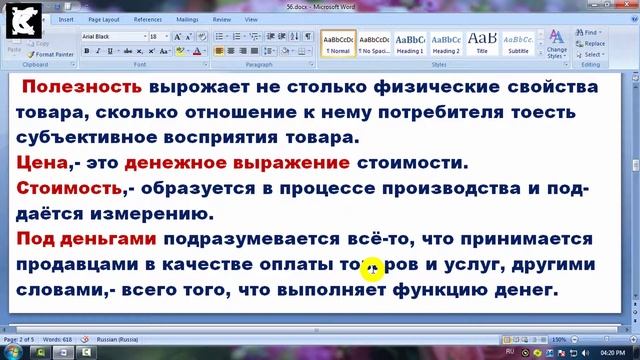
Task: Toggle Subscript formatting
Action: [140, 51]
